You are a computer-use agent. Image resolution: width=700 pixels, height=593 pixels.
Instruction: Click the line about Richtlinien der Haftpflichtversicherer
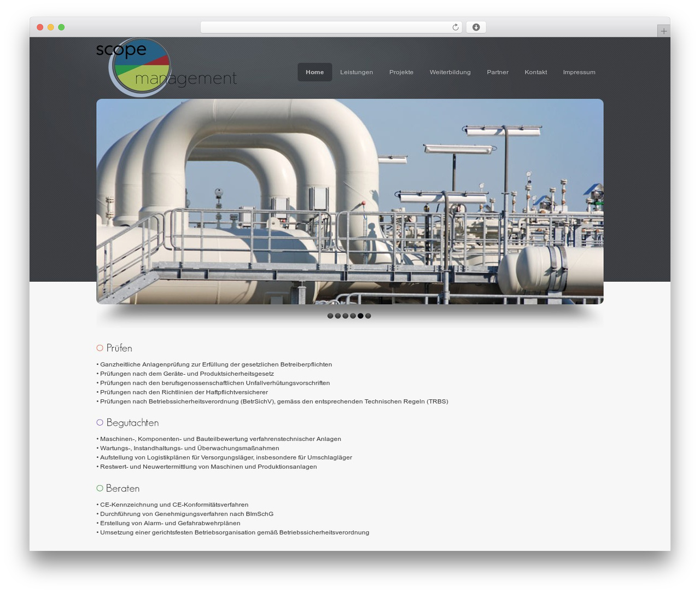click(x=182, y=392)
